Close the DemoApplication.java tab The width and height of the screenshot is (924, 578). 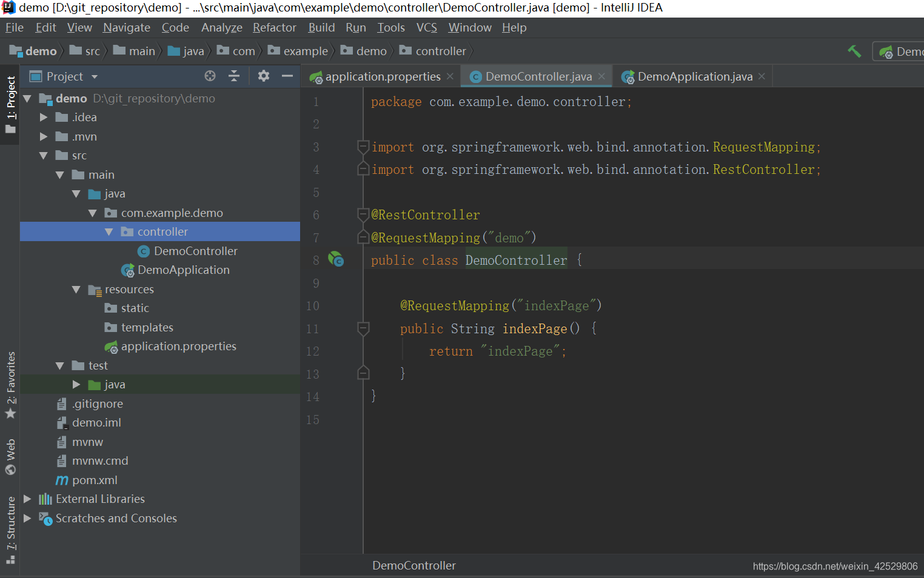[762, 76]
